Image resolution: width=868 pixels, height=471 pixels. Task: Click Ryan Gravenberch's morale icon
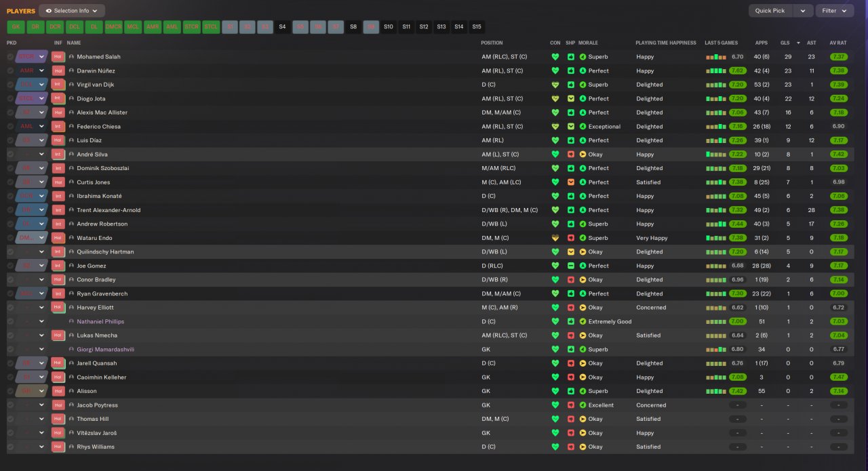(x=583, y=293)
